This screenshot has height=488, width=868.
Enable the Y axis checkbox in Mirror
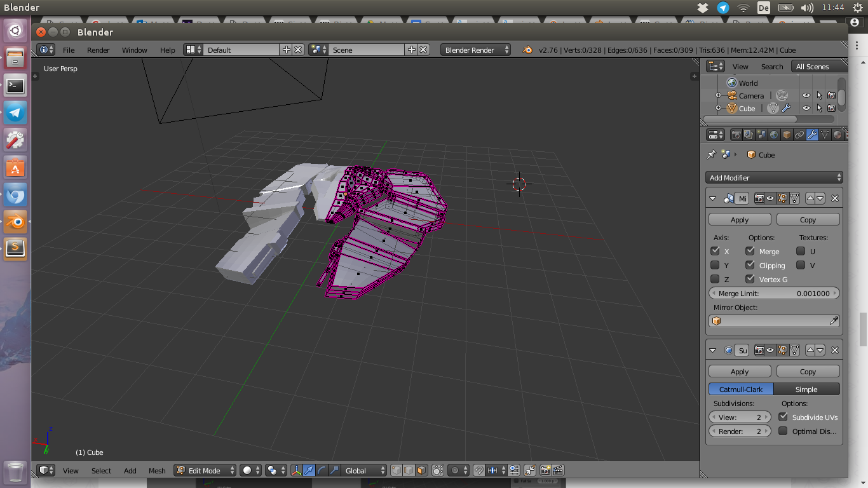715,265
